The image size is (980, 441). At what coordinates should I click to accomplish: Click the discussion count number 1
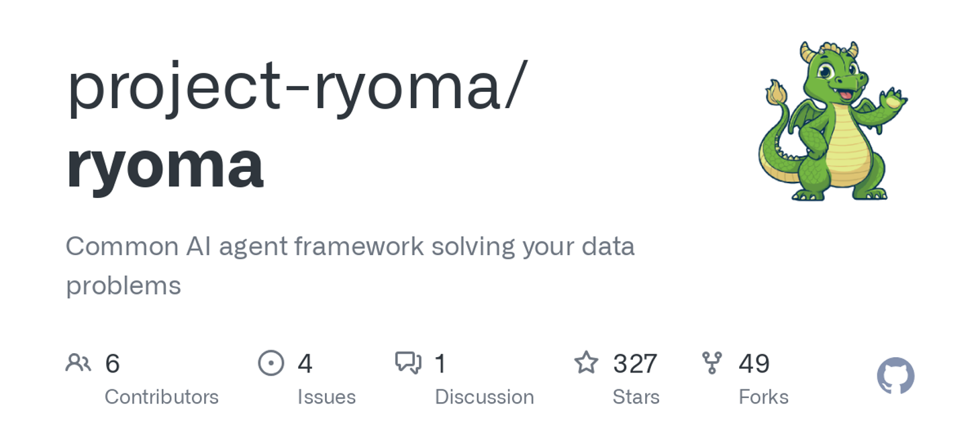[440, 364]
